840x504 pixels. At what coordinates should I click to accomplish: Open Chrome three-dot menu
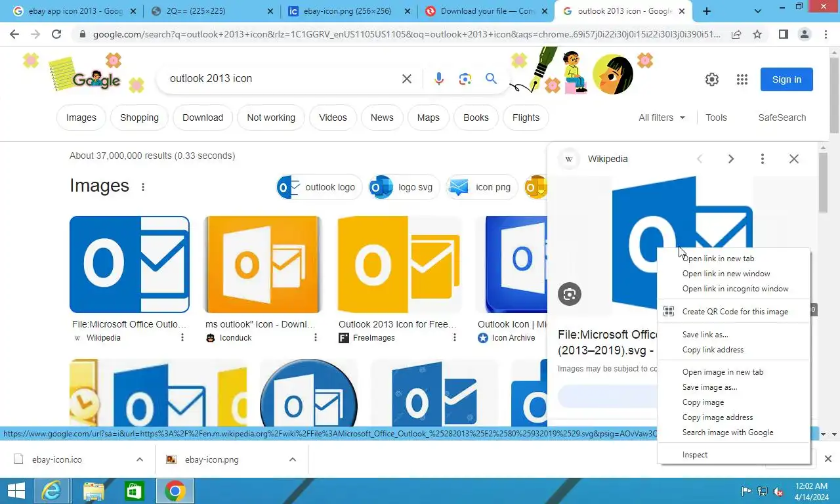(826, 34)
